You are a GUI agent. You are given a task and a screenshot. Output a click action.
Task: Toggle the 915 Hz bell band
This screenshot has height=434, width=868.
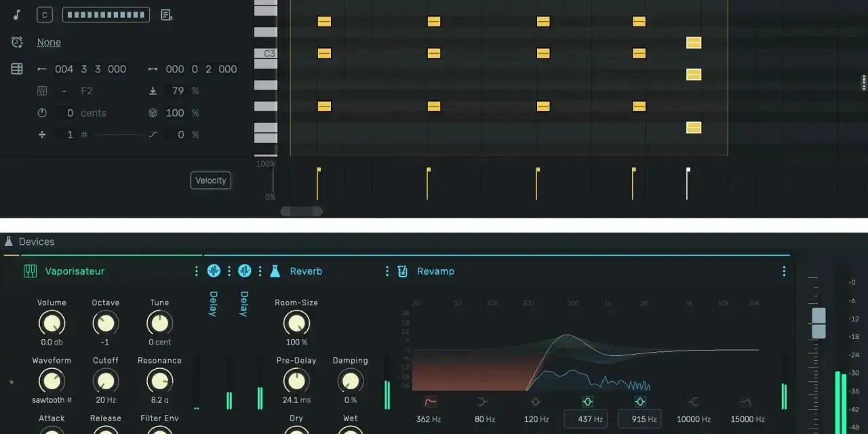pos(639,402)
